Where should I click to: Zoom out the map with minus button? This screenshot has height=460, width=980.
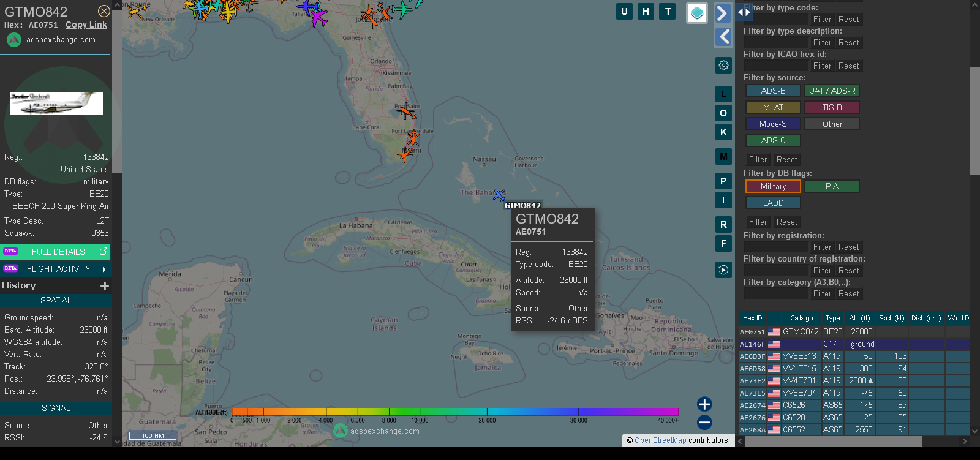click(704, 422)
